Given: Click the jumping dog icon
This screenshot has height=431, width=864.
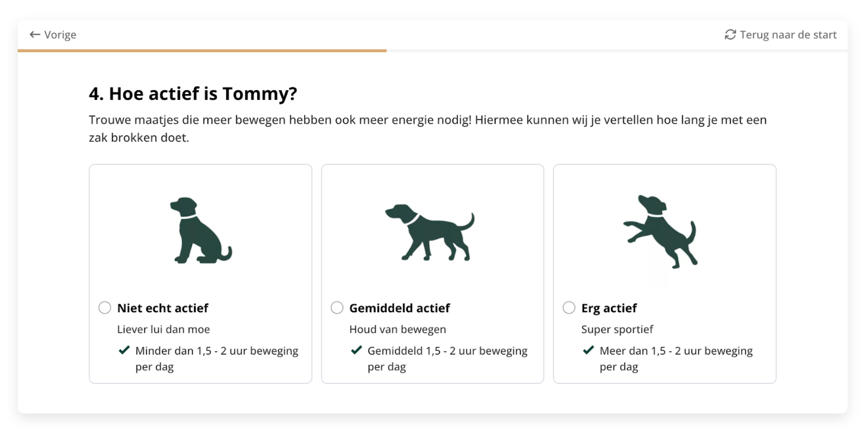Looking at the screenshot, I should click(x=661, y=231).
